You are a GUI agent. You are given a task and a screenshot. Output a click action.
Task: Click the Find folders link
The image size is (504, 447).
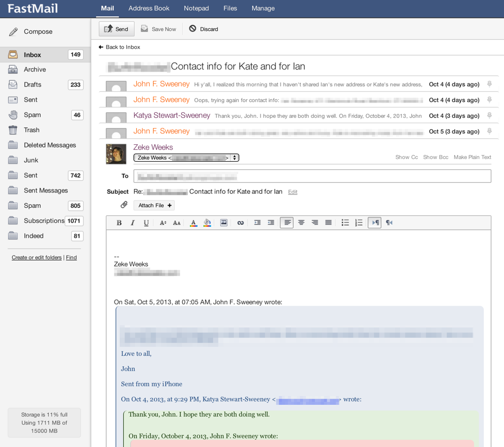pyautogui.click(x=72, y=257)
